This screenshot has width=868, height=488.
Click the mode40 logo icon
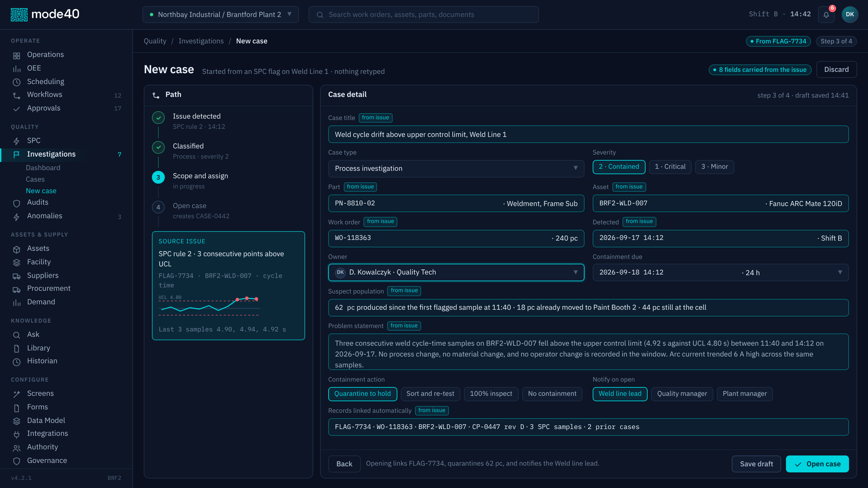pyautogui.click(x=19, y=15)
